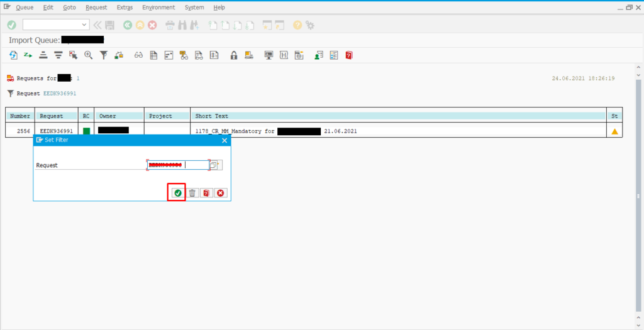644x330 pixels.
Task: Click the scroll-up arrow of vertical scrollbar
Action: click(x=638, y=67)
